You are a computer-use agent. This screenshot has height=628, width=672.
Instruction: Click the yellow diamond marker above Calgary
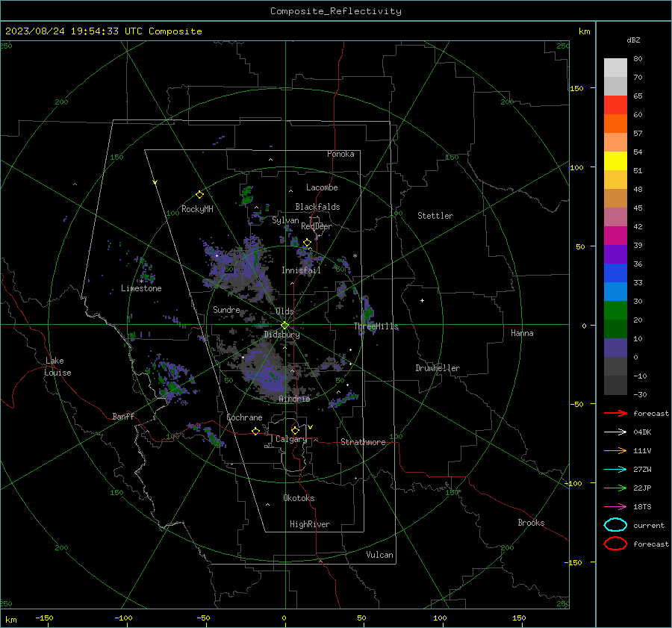(295, 430)
